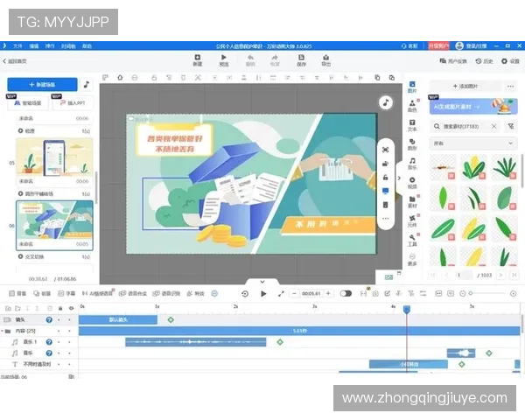Click the round music note icon on canvas
Screen dimensions: 525x420
385,102
